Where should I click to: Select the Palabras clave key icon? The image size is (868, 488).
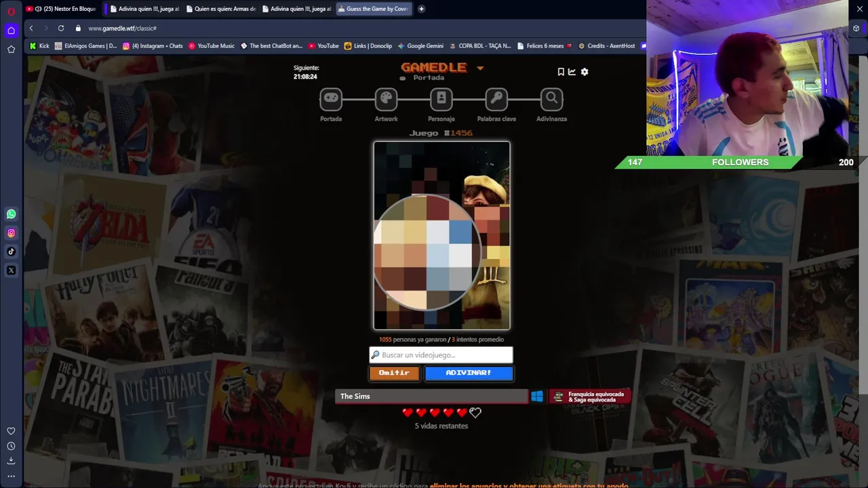pyautogui.click(x=496, y=99)
